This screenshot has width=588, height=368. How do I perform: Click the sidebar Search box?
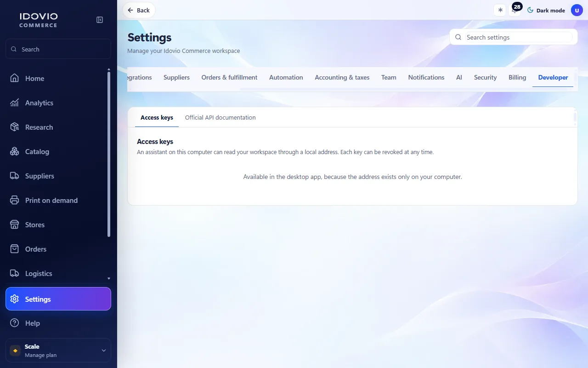(58, 49)
